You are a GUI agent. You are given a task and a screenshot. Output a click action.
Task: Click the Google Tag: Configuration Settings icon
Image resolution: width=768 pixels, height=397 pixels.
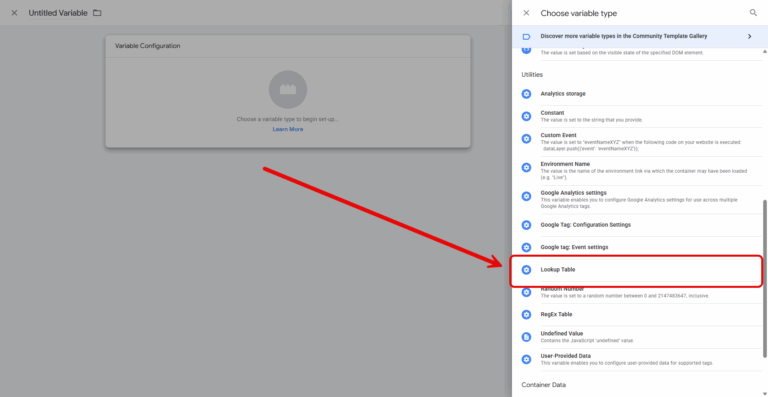pyautogui.click(x=526, y=225)
